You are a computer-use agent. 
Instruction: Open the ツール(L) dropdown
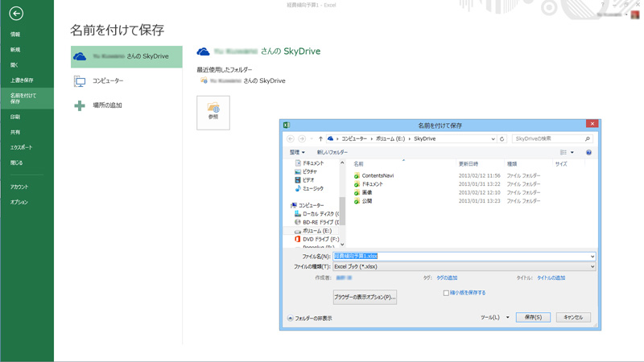494,318
